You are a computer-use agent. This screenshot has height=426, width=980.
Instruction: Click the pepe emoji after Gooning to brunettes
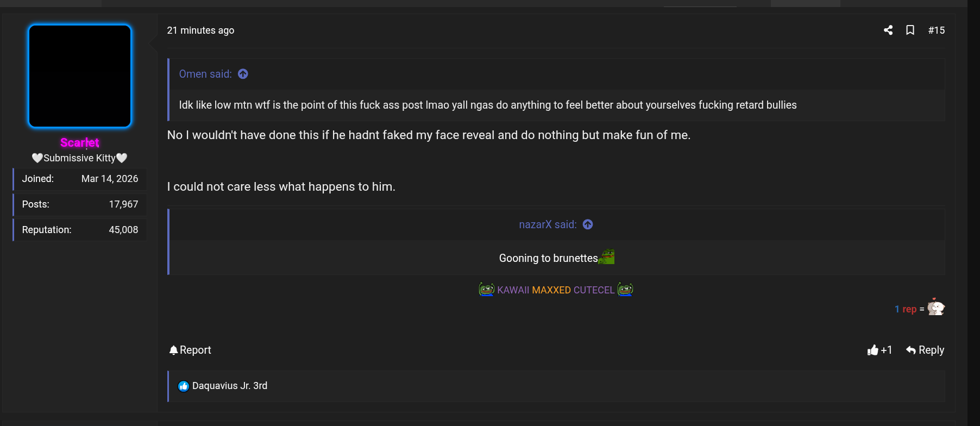pyautogui.click(x=606, y=256)
